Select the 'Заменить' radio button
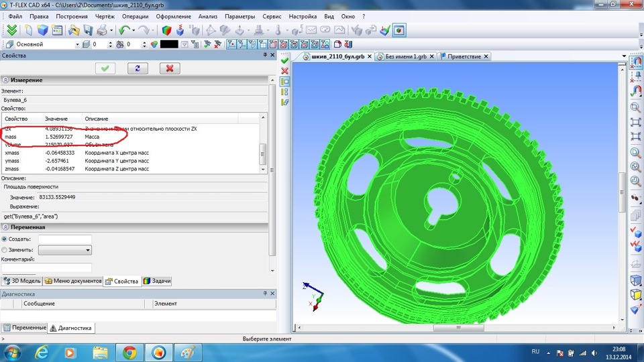Viewport: 644px width, 362px height. point(5,249)
